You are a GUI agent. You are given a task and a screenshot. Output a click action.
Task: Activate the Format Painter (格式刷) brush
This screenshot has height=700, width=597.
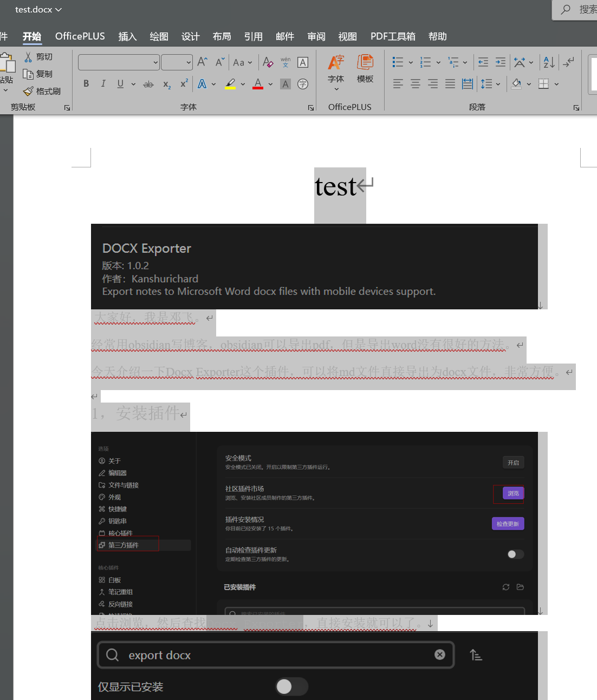tap(28, 92)
